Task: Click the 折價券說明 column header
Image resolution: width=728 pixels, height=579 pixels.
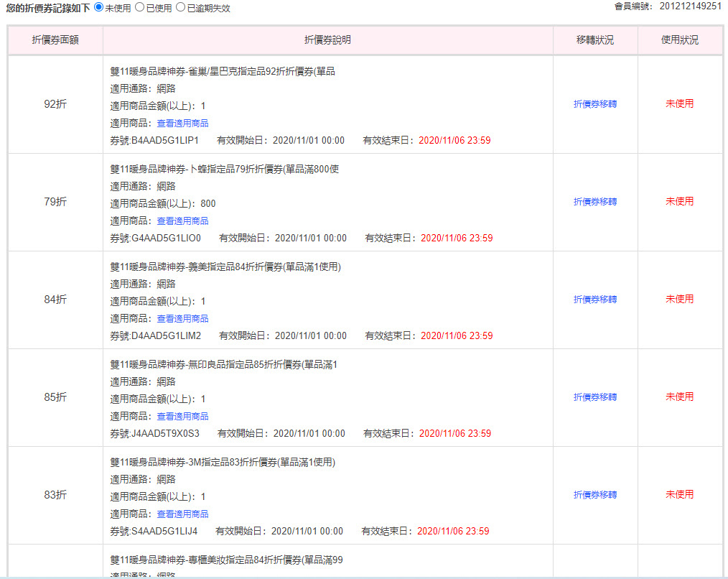Action: pos(328,40)
